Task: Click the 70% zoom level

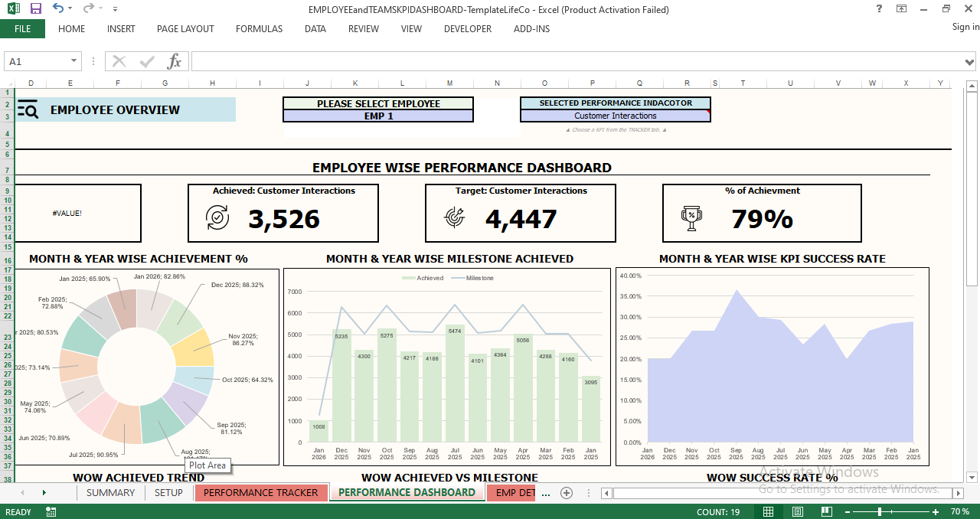Action: [x=960, y=511]
